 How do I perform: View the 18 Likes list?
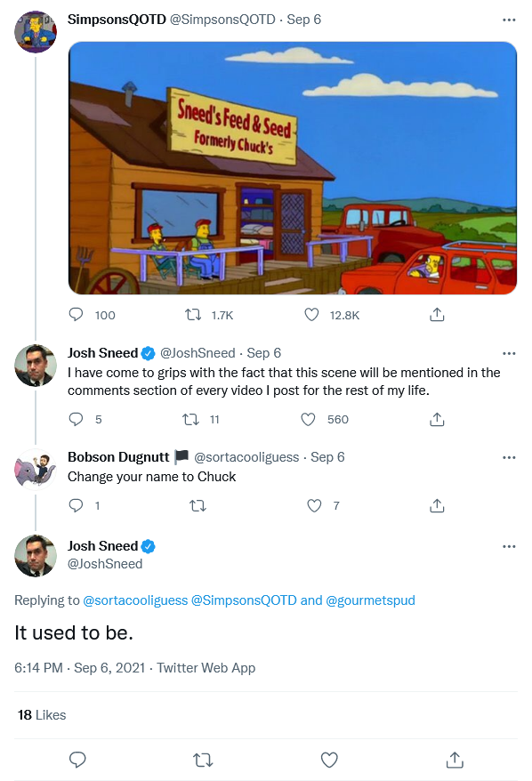coord(42,715)
